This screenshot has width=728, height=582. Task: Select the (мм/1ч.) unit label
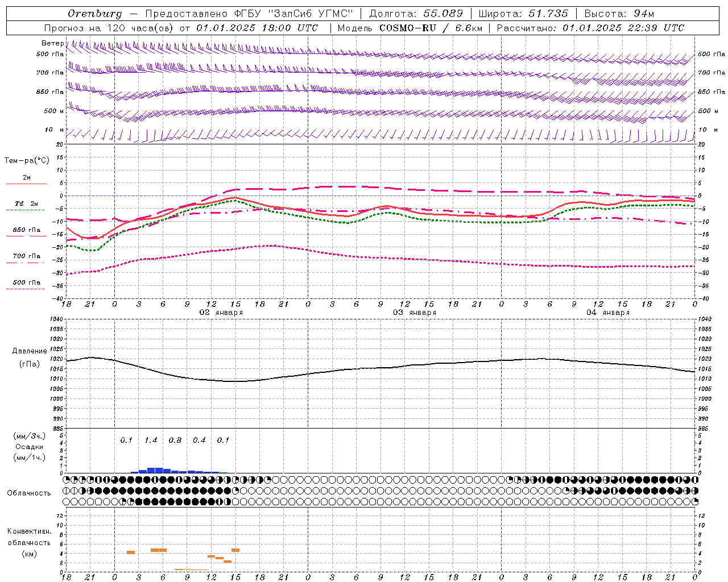click(29, 458)
